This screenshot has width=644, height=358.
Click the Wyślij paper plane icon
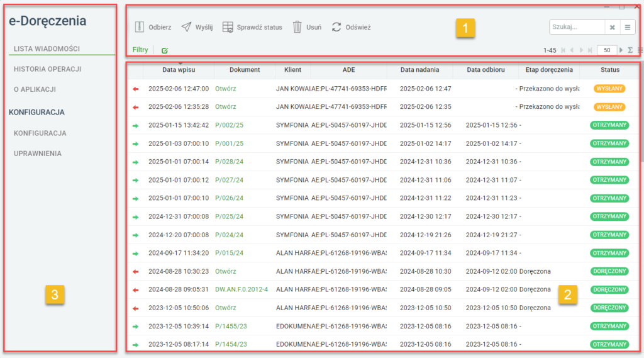(x=186, y=27)
